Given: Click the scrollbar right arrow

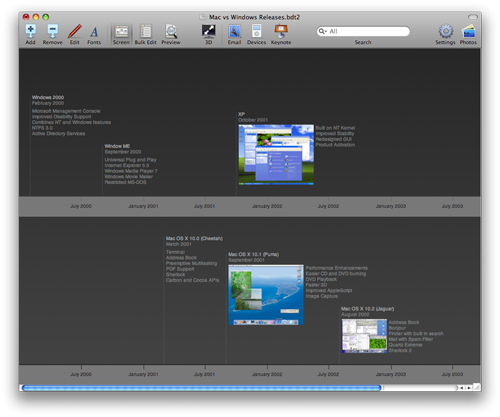Looking at the screenshot, I should click(x=469, y=388).
